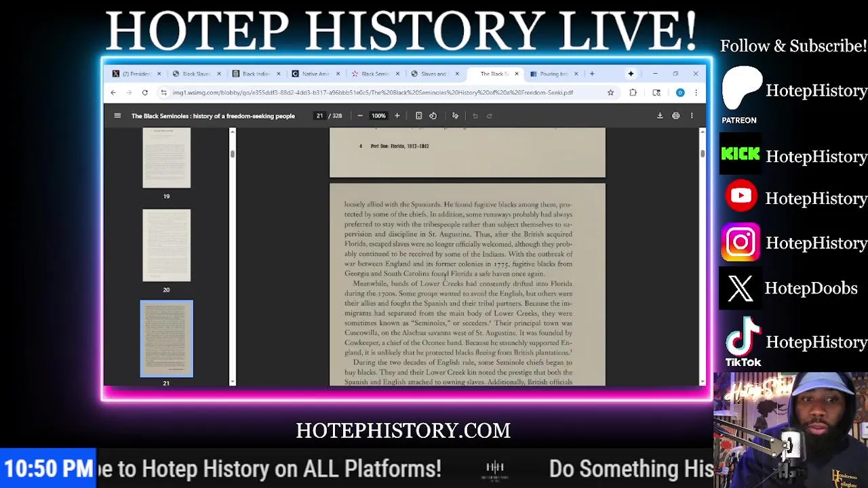Click the zoom level field showing 100%
Screen dimensions: 868x488
click(x=378, y=116)
